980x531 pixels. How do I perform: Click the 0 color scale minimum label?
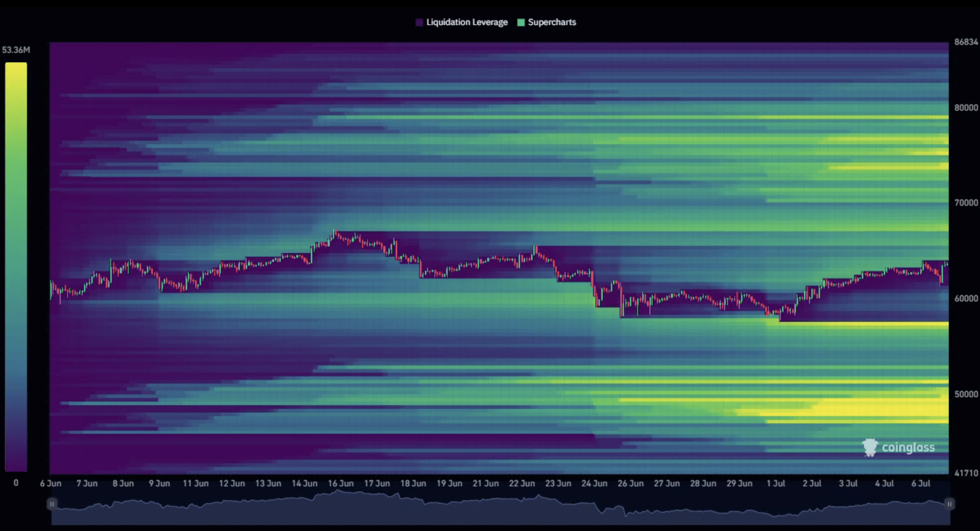coord(16,483)
